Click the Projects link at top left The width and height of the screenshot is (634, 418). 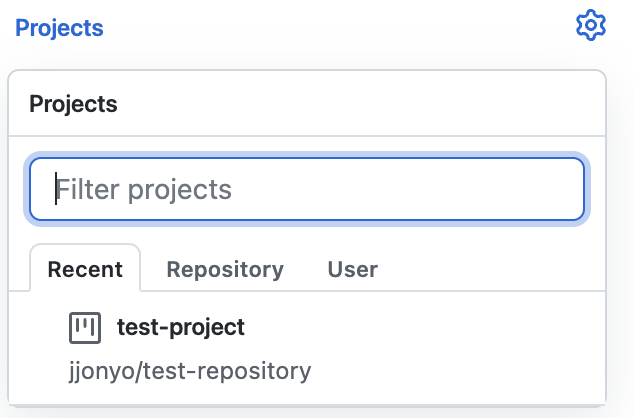point(59,28)
